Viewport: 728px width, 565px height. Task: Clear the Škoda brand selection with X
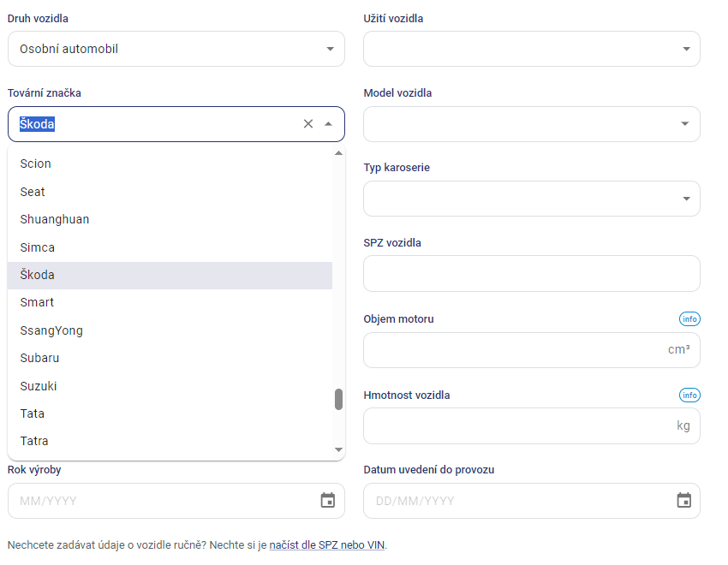pyautogui.click(x=308, y=124)
